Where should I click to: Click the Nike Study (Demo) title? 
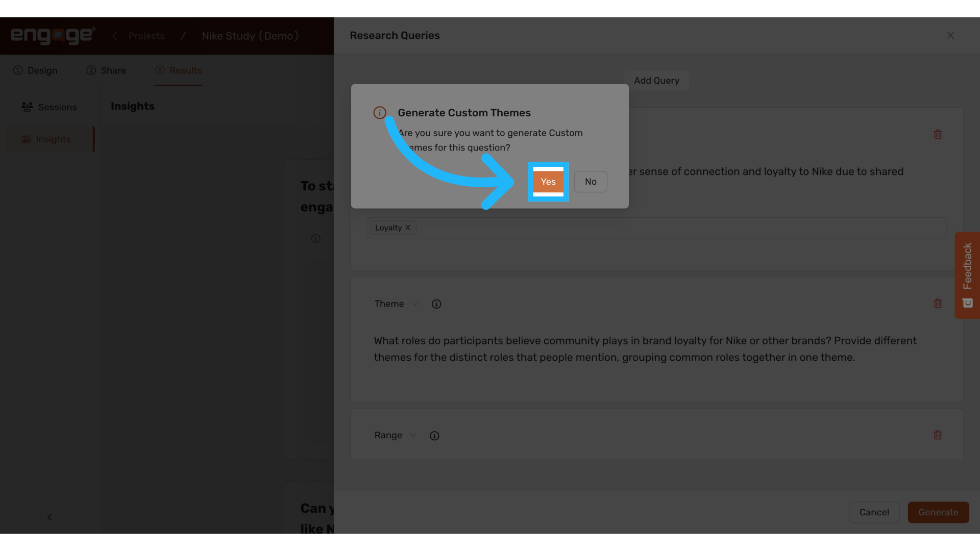tap(250, 36)
